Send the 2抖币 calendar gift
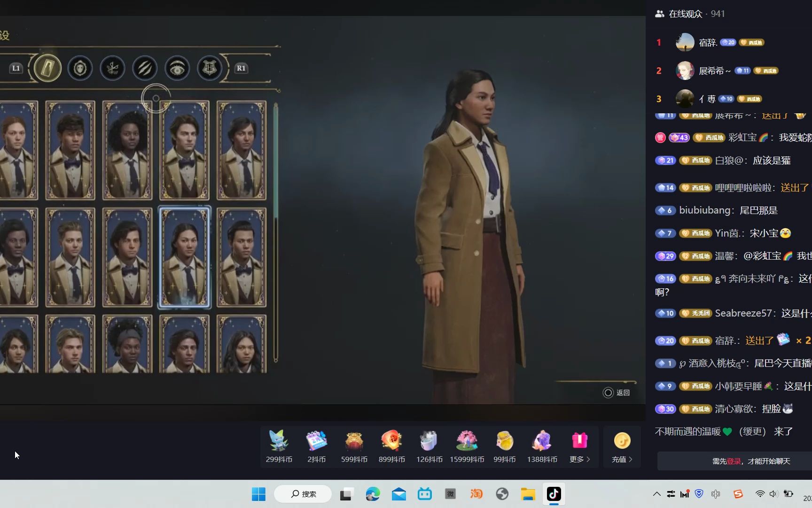The image size is (812, 508). [x=316, y=447]
